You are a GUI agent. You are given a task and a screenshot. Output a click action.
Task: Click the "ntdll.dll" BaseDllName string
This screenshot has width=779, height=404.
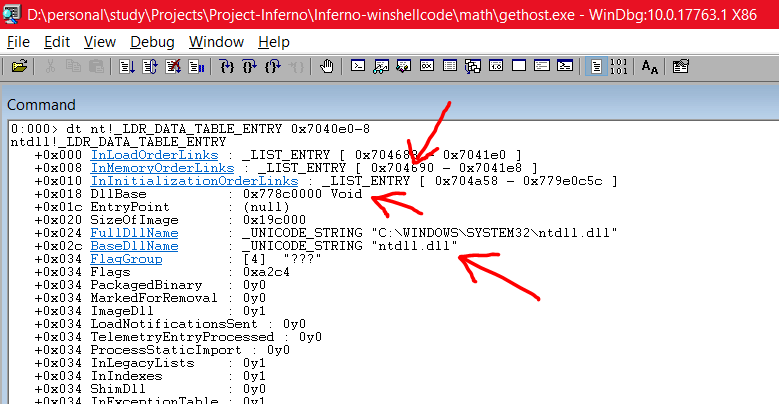[x=414, y=246]
